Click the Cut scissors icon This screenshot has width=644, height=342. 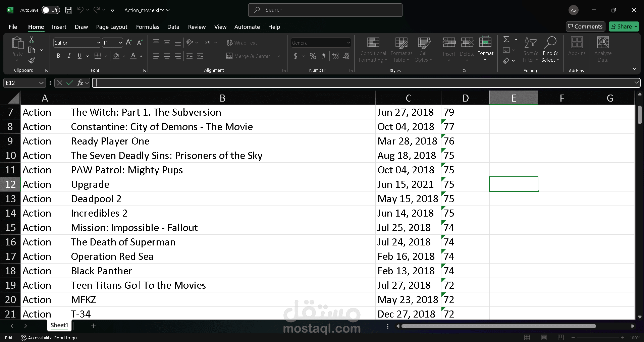click(x=32, y=40)
